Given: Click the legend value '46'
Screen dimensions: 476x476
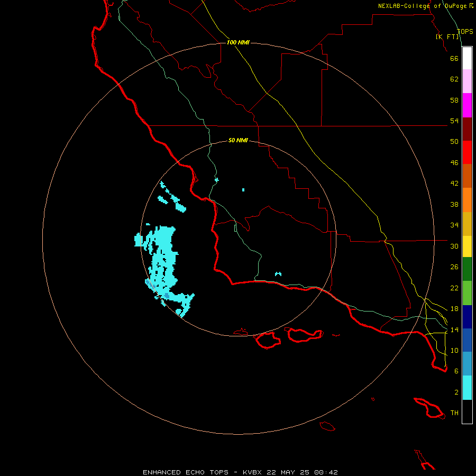Looking at the screenshot, I should point(454,163).
